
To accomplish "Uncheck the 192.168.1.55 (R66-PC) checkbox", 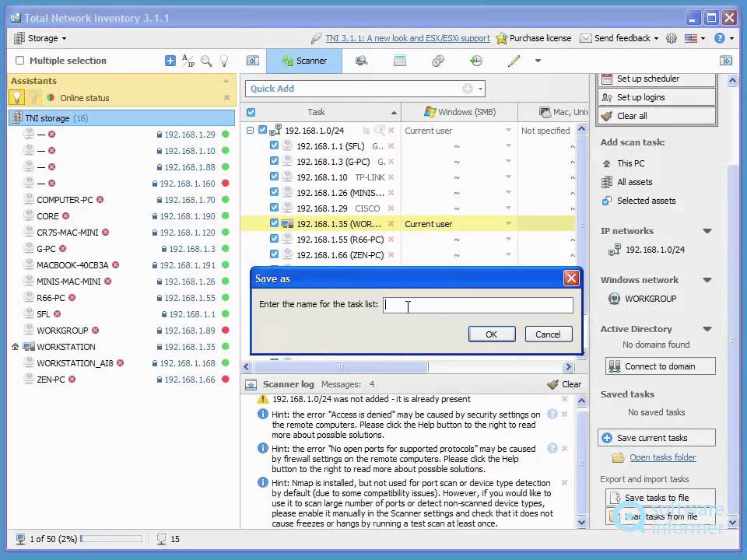I will point(274,239).
